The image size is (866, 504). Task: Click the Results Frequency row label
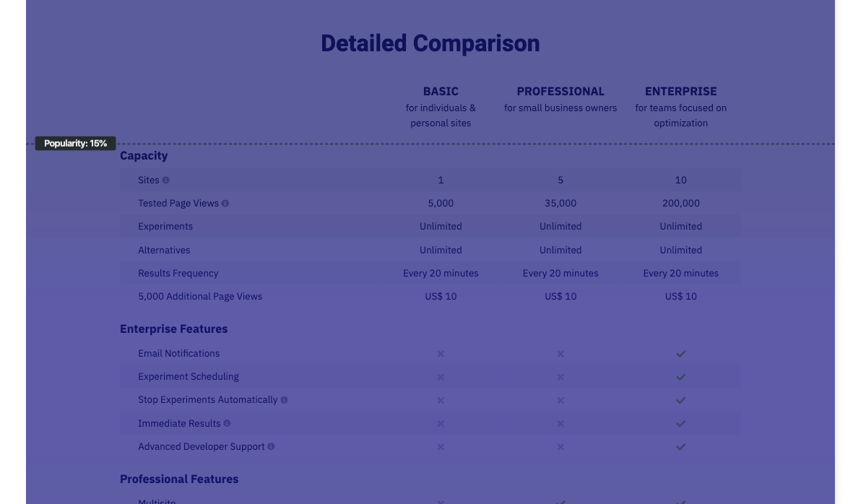(178, 274)
